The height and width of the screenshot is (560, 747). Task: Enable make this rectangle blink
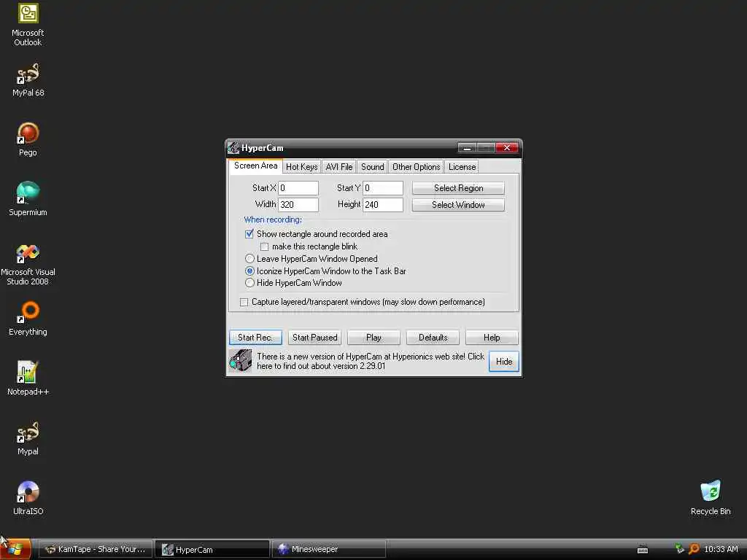[264, 246]
